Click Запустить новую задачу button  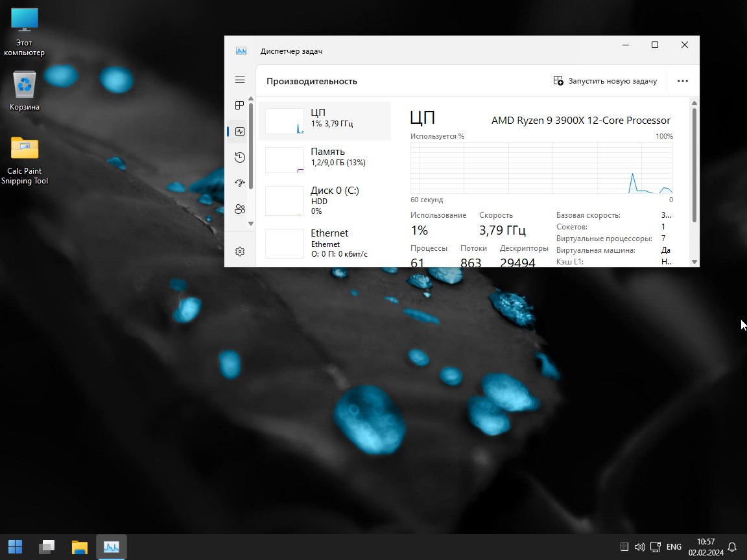pyautogui.click(x=605, y=81)
